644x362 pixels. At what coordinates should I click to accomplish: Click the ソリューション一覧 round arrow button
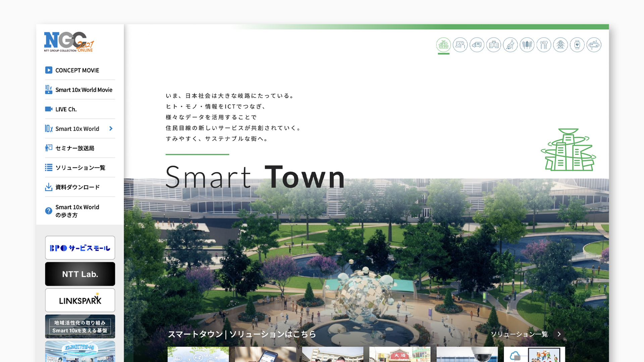pyautogui.click(x=559, y=334)
